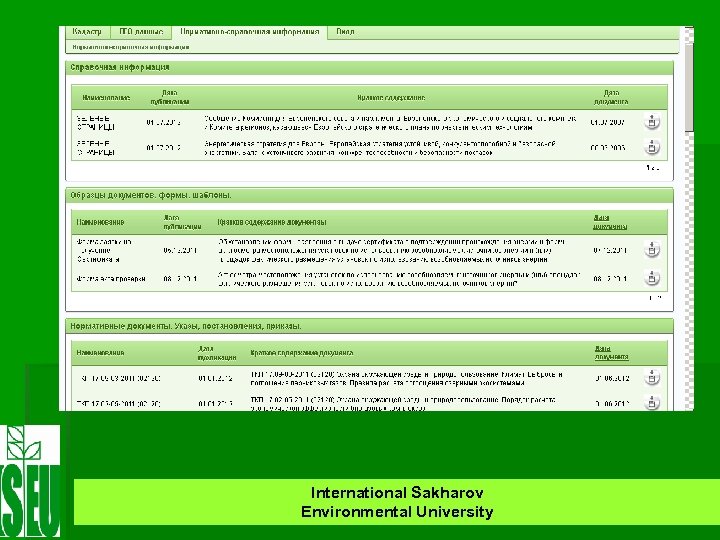Sort normative documents by 'Дата документа' header
The image size is (720, 540).
pos(611,352)
